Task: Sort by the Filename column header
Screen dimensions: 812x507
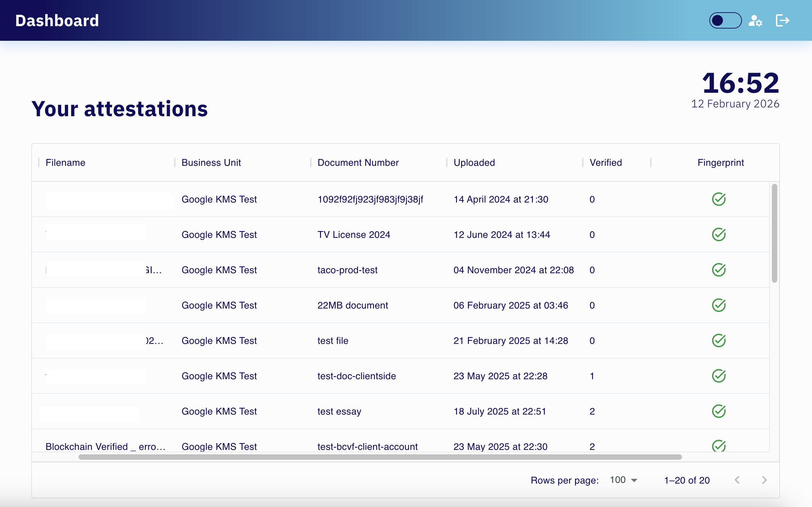Action: click(x=65, y=163)
